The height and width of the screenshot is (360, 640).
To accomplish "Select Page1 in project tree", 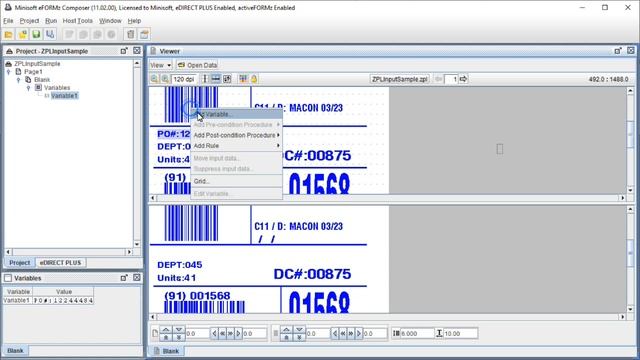I will (x=33, y=72).
